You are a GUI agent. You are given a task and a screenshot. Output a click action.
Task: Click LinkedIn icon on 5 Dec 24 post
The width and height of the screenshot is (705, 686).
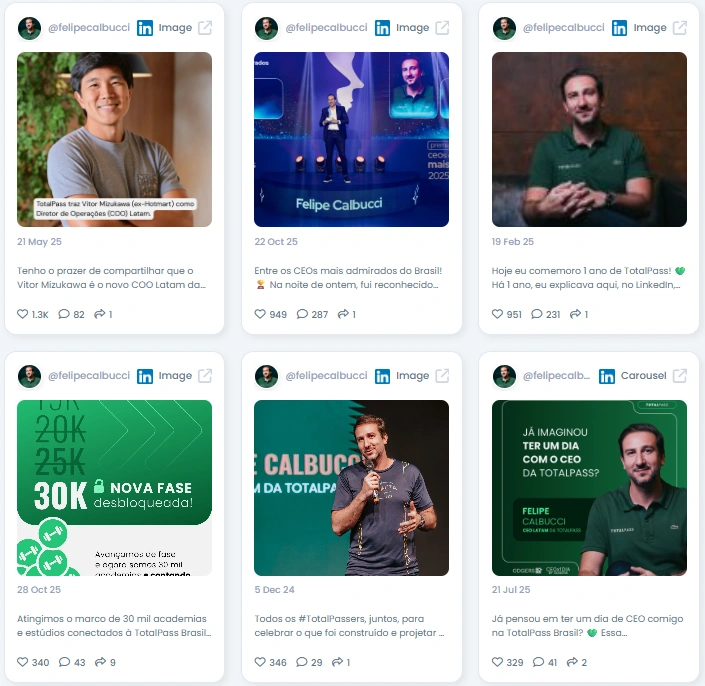(x=382, y=376)
